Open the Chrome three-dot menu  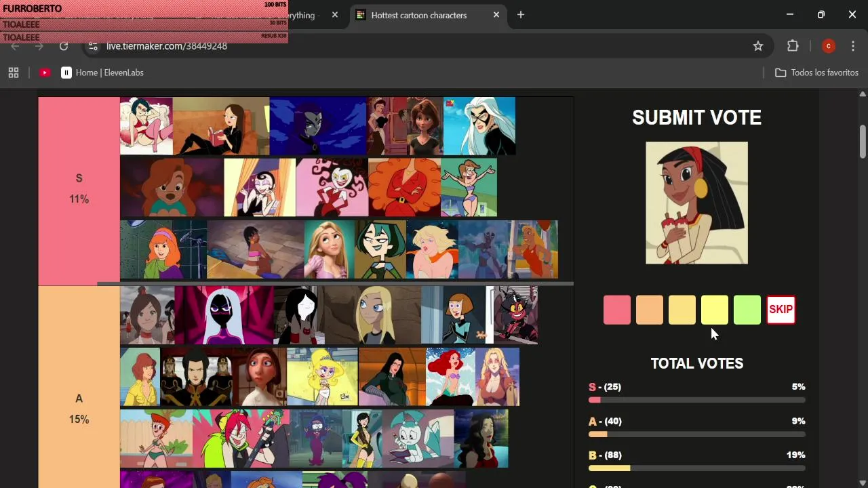coord(853,46)
